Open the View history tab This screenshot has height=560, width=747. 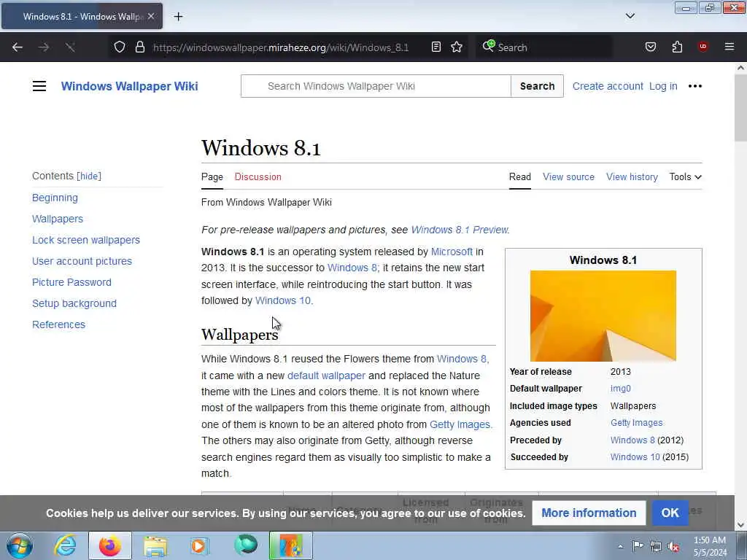tap(632, 176)
